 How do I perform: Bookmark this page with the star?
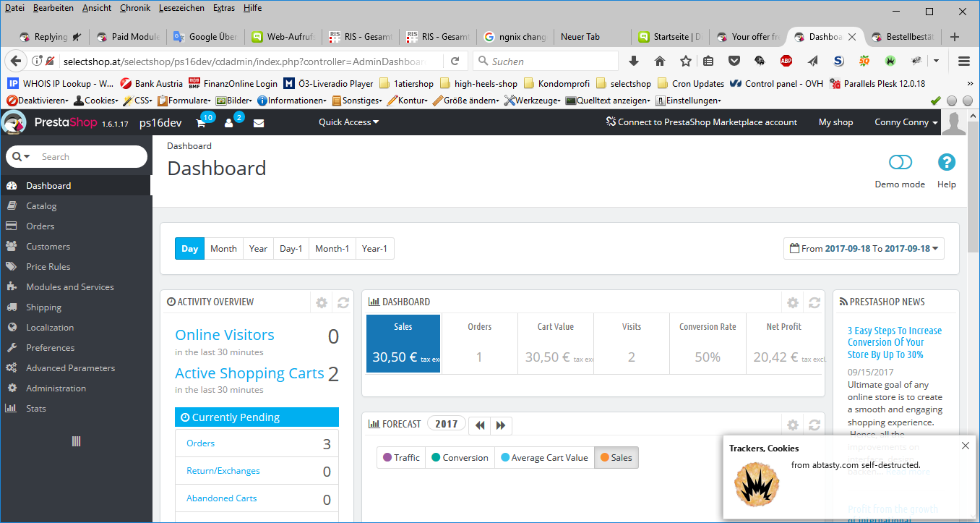tap(685, 61)
